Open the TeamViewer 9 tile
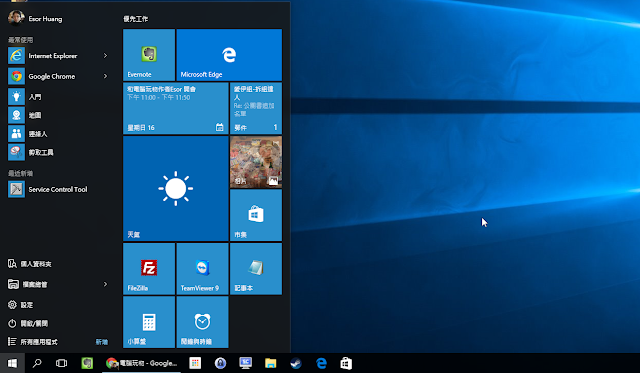 click(x=202, y=269)
